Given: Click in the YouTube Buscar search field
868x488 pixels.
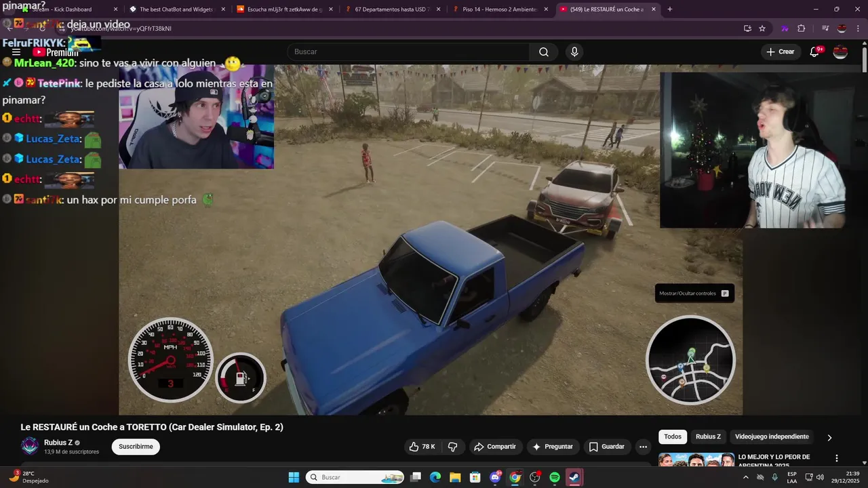Looking at the screenshot, I should click(x=409, y=52).
